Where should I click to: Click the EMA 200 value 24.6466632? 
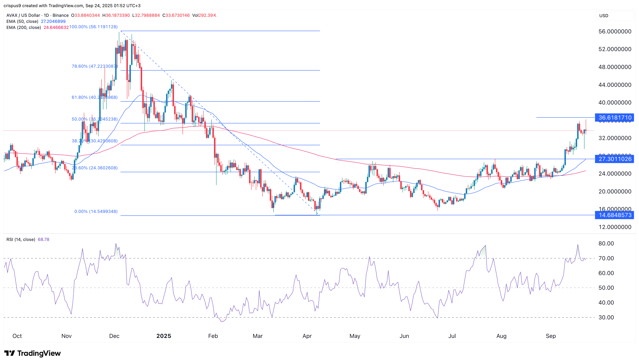click(56, 27)
